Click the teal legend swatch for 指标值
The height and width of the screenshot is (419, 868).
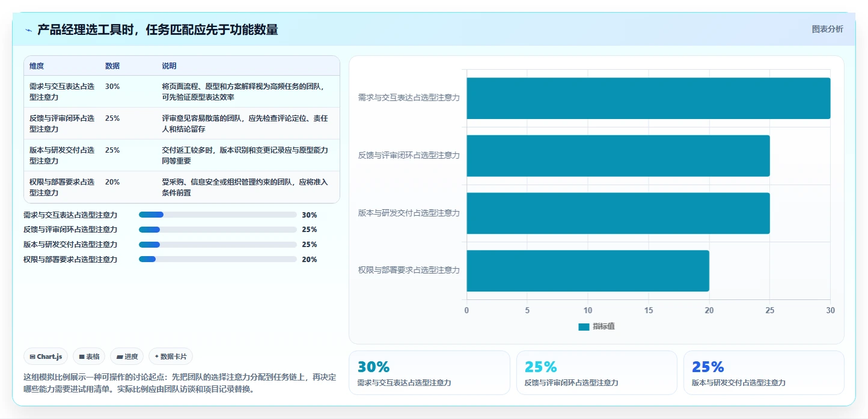coord(584,326)
